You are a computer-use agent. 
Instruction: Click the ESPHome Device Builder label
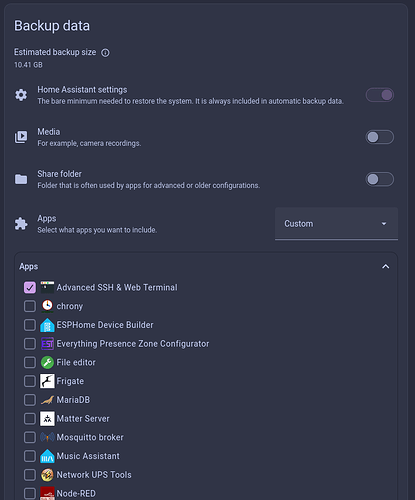pos(105,325)
